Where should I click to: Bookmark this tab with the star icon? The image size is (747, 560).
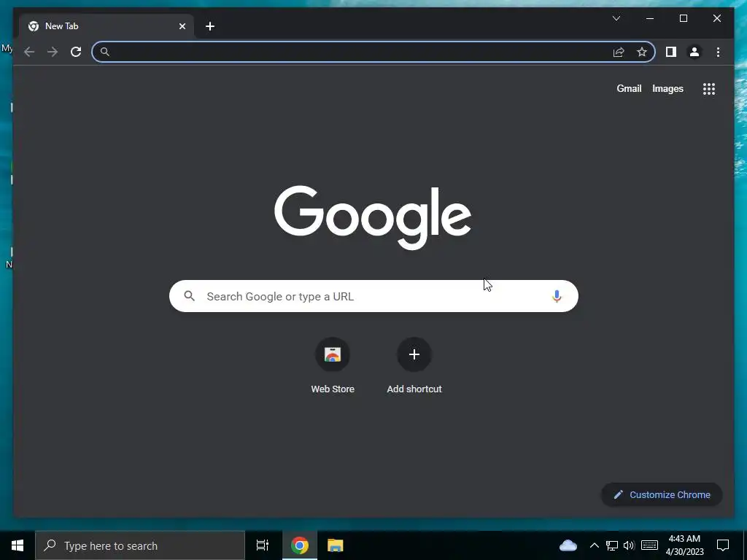pyautogui.click(x=642, y=52)
